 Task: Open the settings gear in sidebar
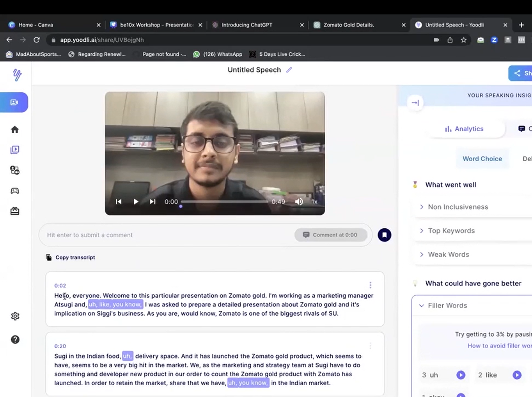point(15,316)
